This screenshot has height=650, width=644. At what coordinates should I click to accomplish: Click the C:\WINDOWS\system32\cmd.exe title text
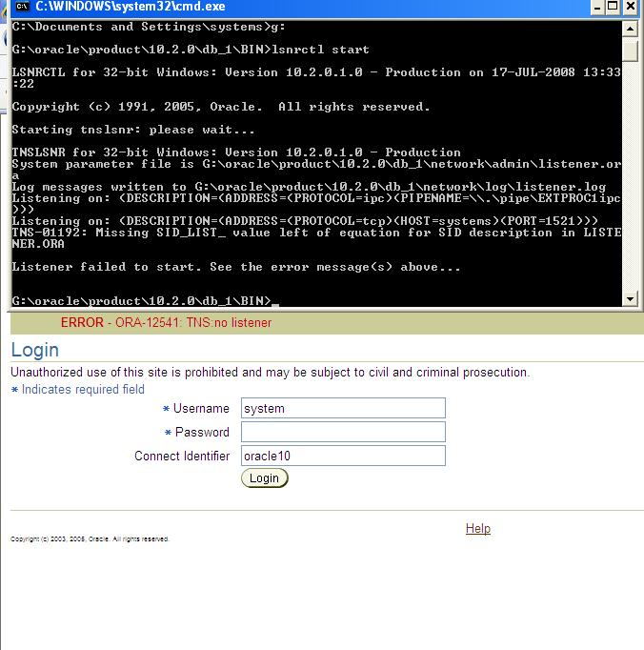coord(131,7)
